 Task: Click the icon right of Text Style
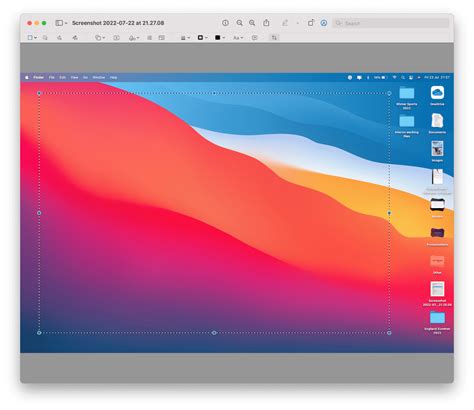pyautogui.click(x=255, y=38)
